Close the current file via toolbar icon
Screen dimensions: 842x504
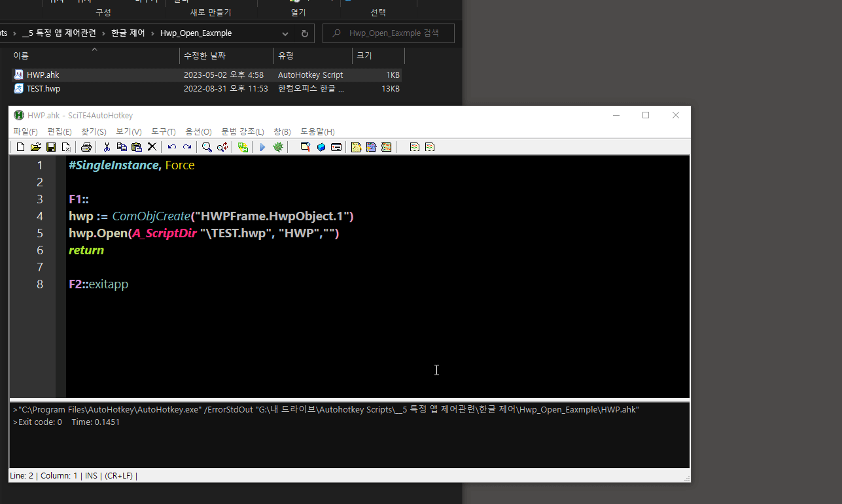pyautogui.click(x=65, y=147)
